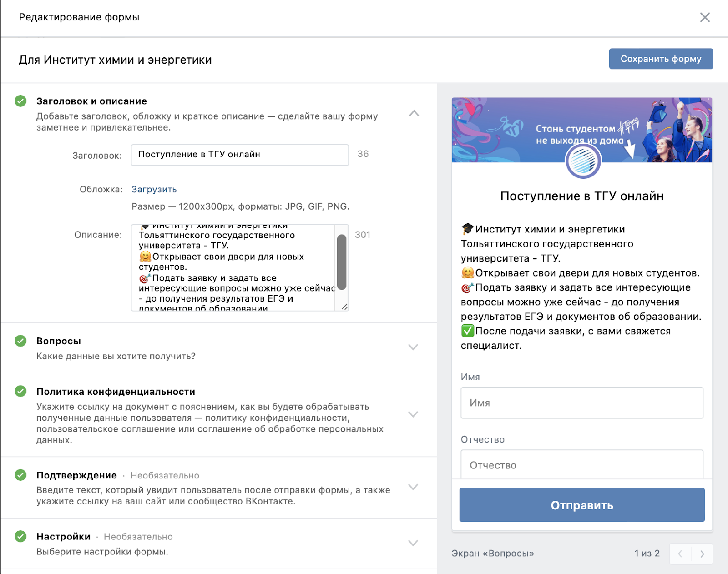Click the description text area scrollbar

point(342,262)
